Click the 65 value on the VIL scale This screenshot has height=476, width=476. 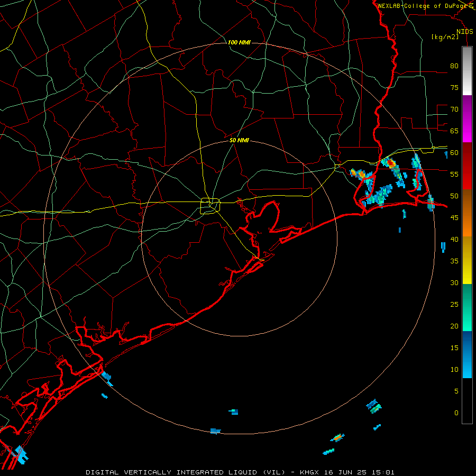click(x=454, y=131)
